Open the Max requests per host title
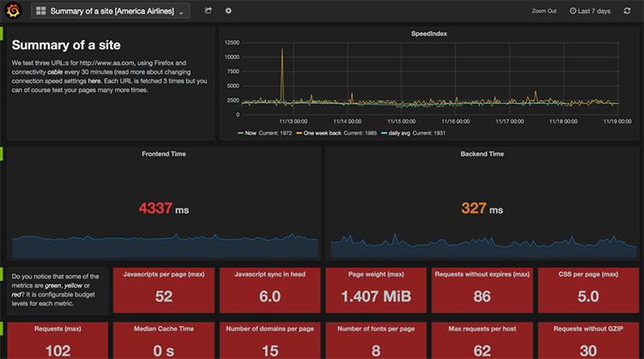Image resolution: width=644 pixels, height=359 pixels. (482, 329)
